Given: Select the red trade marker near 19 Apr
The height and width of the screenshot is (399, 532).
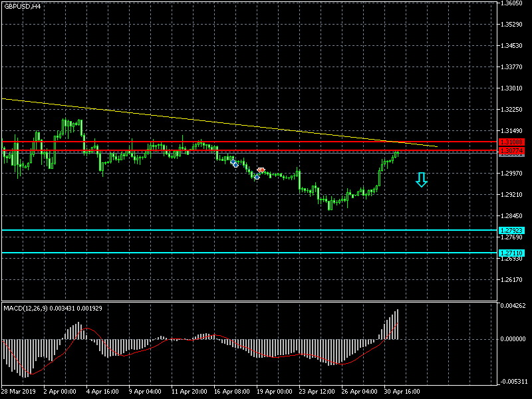Looking at the screenshot, I should point(261,170).
